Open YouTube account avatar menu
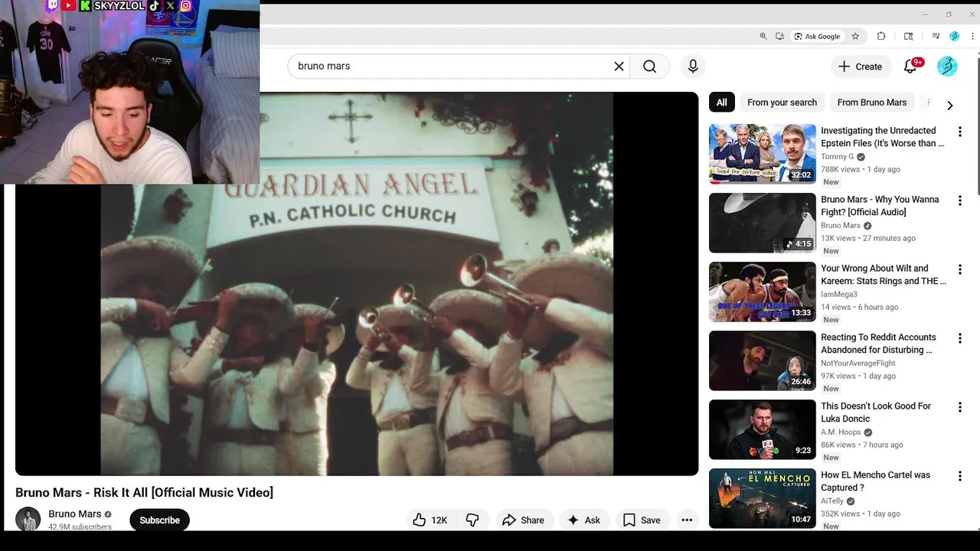 tap(947, 67)
